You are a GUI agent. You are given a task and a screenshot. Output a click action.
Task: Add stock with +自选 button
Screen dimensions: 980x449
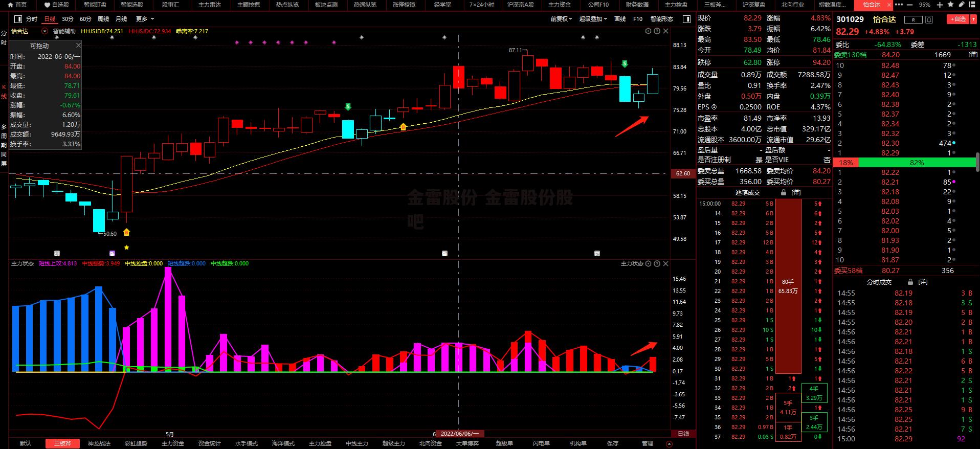957,19
